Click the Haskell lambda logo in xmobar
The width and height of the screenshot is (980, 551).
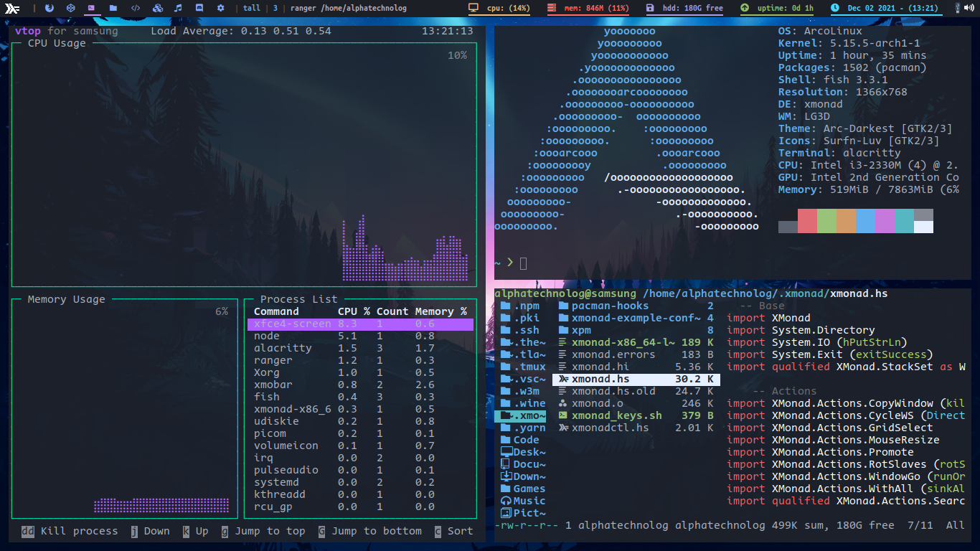point(12,8)
